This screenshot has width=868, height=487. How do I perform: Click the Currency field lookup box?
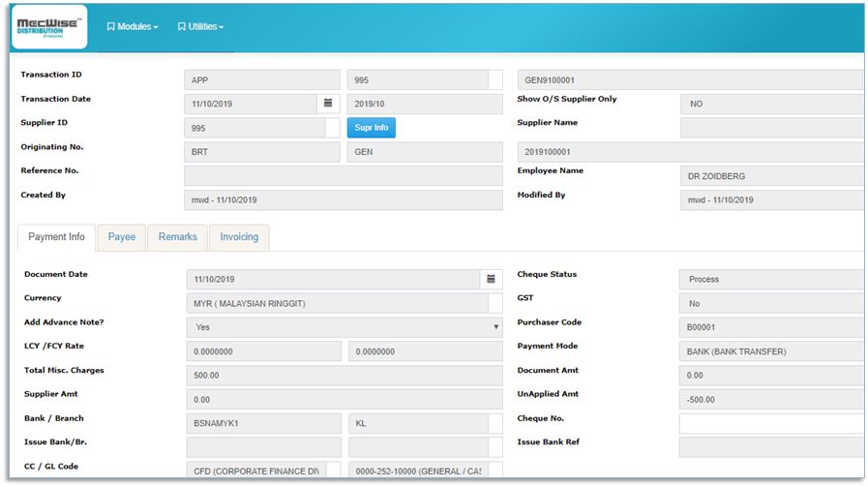(x=494, y=303)
